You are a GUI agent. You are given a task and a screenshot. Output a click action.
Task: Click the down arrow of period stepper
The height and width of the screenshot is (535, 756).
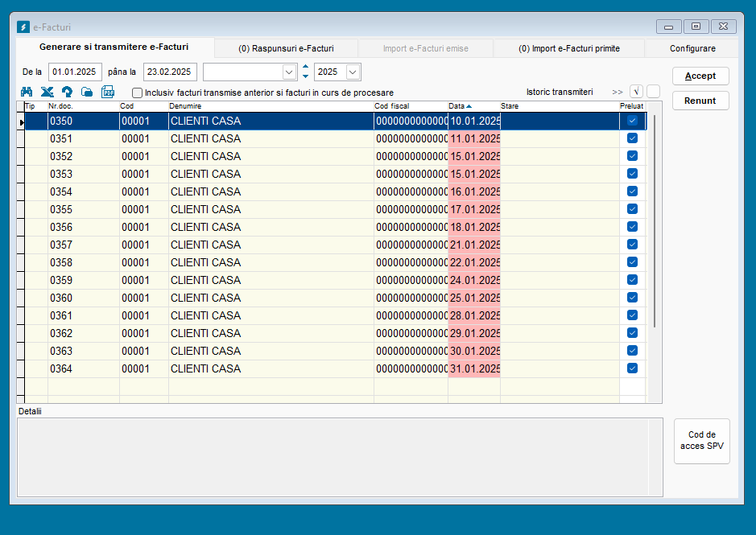tap(305, 76)
